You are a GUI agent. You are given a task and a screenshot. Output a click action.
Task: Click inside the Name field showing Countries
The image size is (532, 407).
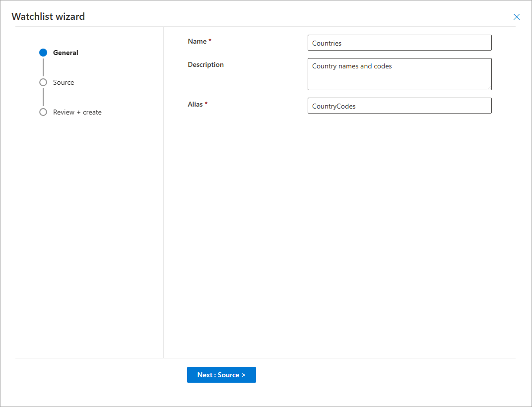[399, 43]
